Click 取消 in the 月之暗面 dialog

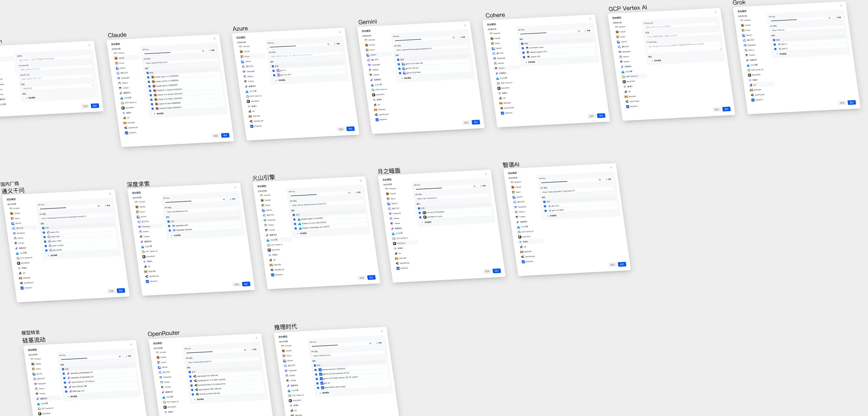click(487, 271)
